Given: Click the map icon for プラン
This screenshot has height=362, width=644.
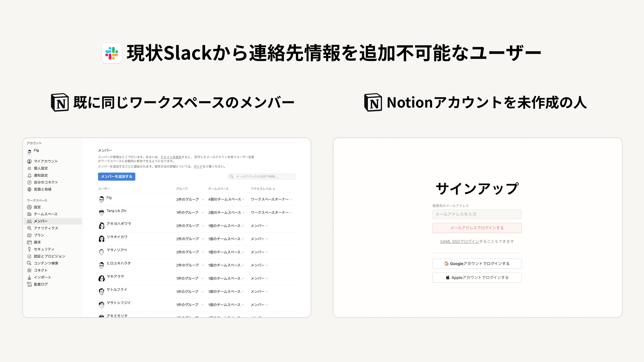Looking at the screenshot, I should [x=29, y=235].
